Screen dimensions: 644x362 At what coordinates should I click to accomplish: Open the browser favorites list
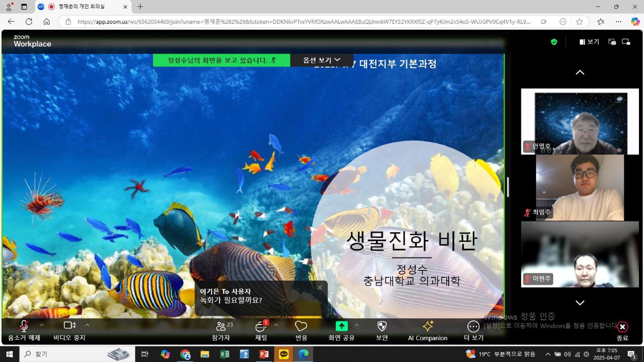click(x=601, y=22)
